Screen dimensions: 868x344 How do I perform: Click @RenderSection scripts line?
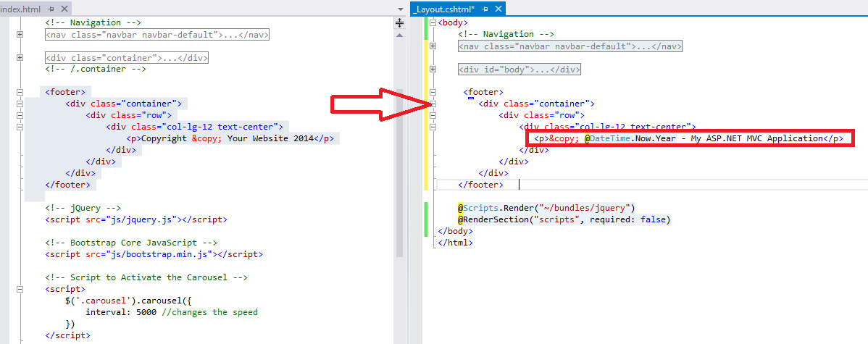click(x=564, y=219)
